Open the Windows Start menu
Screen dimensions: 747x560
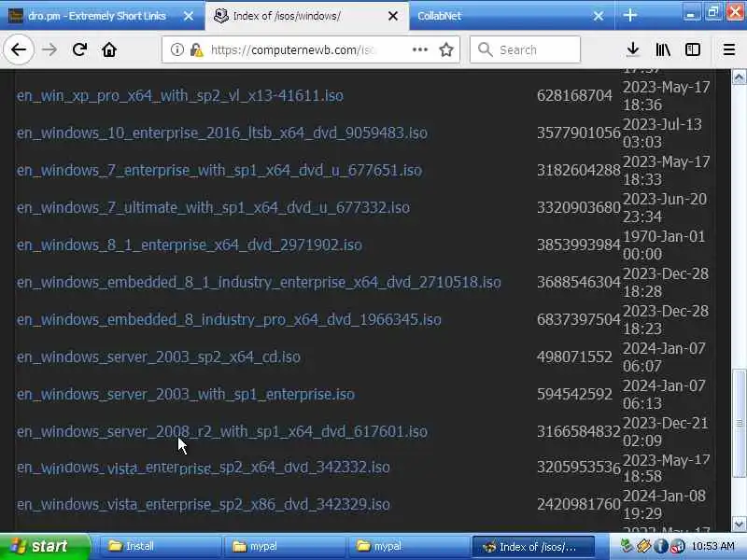point(44,546)
